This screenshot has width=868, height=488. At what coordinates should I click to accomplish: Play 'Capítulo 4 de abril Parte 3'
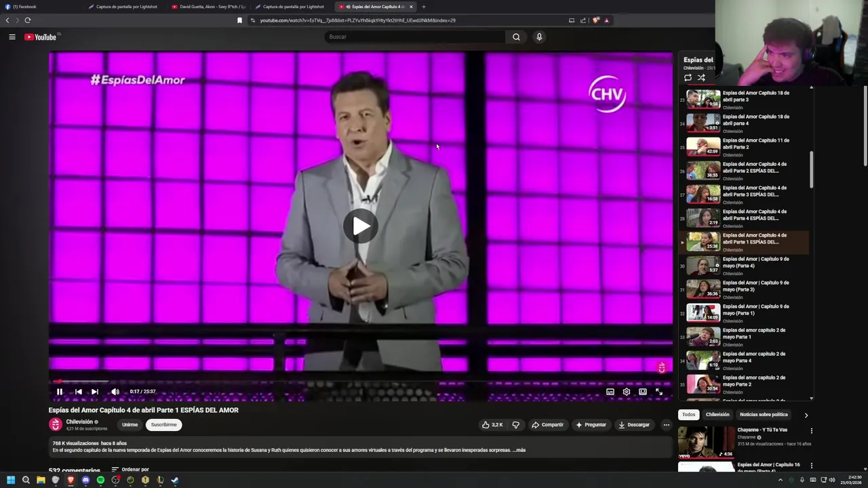(x=744, y=195)
